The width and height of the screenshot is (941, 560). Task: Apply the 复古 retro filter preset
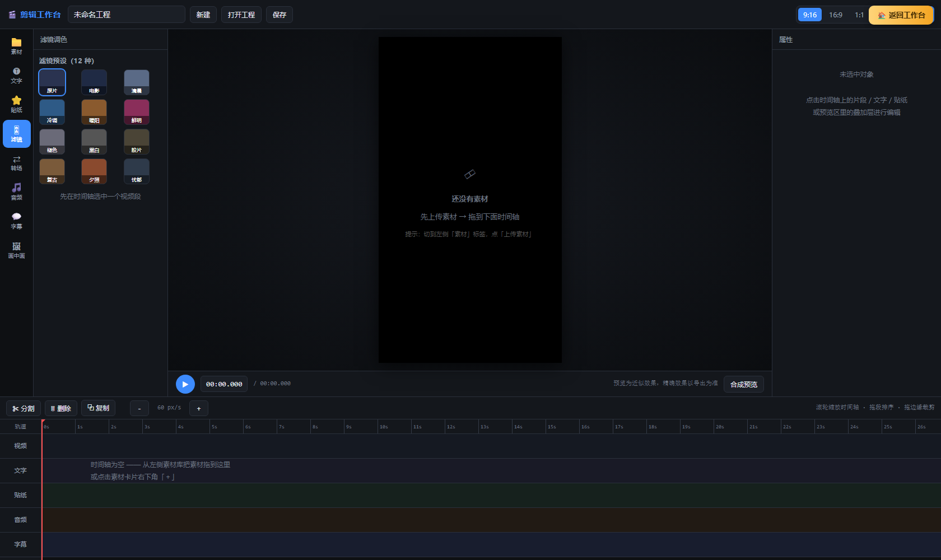52,171
